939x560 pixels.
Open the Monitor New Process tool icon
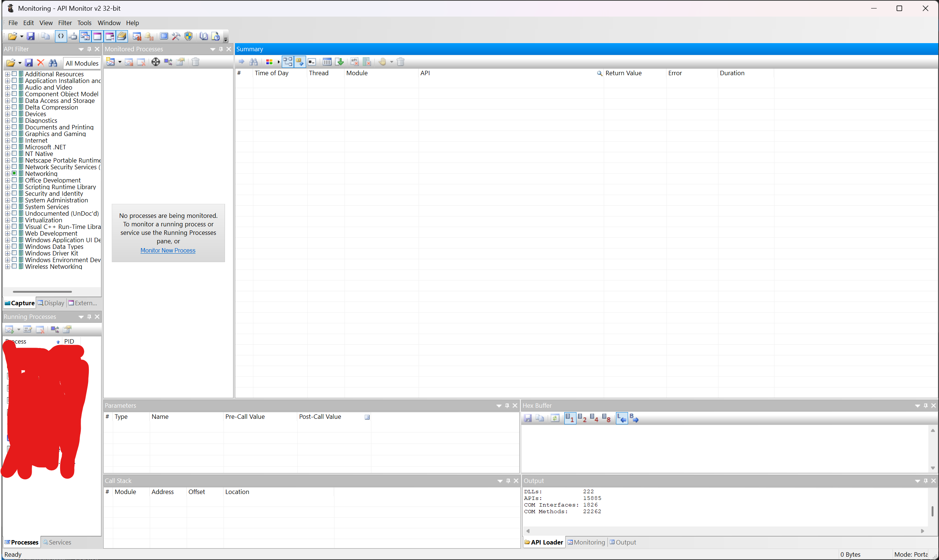coord(111,62)
